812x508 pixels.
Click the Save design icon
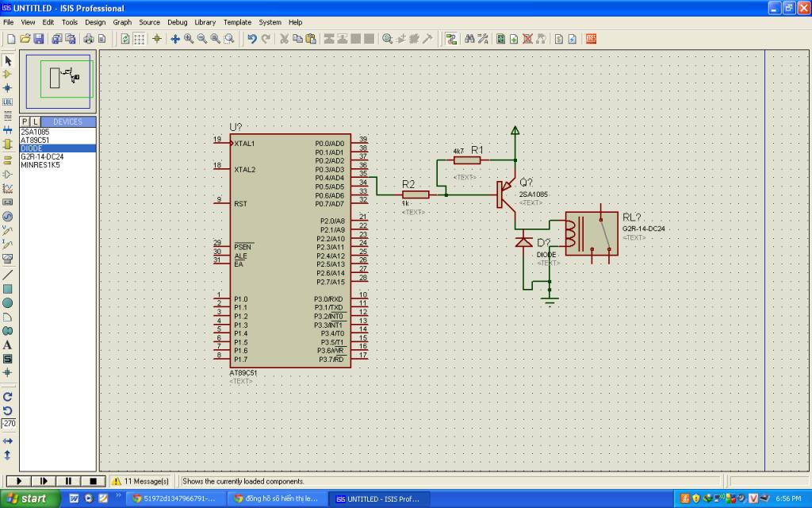point(39,38)
